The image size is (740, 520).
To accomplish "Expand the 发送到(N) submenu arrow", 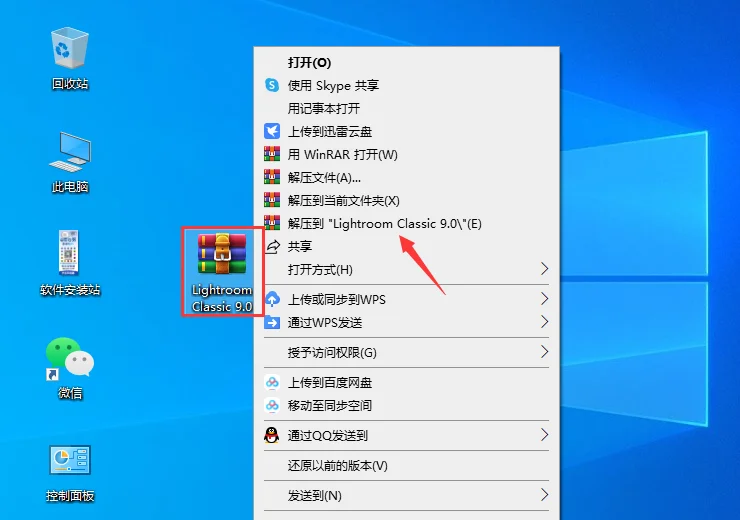I will coord(544,495).
